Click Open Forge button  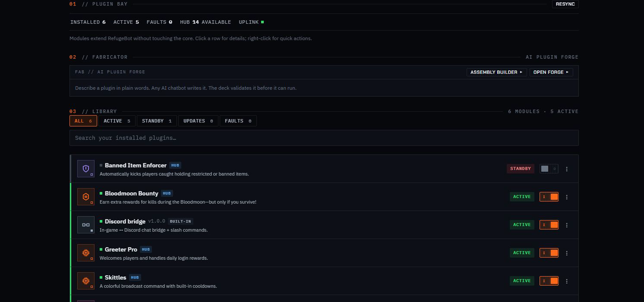(551, 72)
